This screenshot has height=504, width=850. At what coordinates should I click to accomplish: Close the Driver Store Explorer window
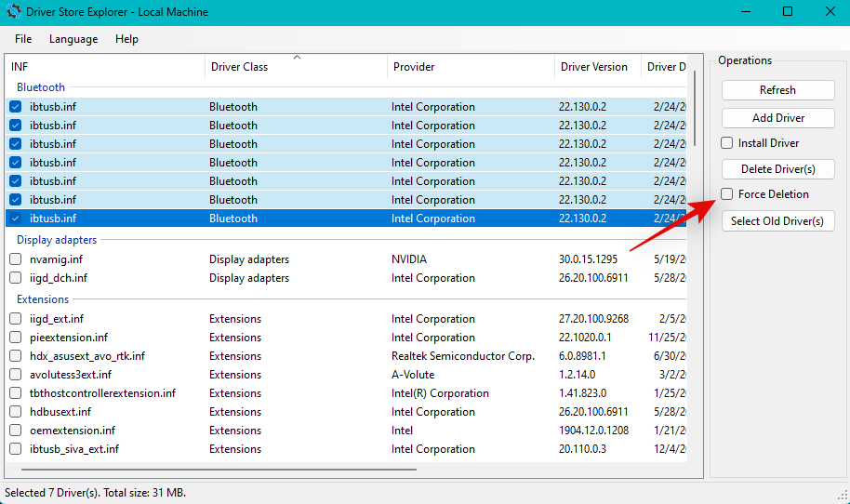tap(830, 11)
